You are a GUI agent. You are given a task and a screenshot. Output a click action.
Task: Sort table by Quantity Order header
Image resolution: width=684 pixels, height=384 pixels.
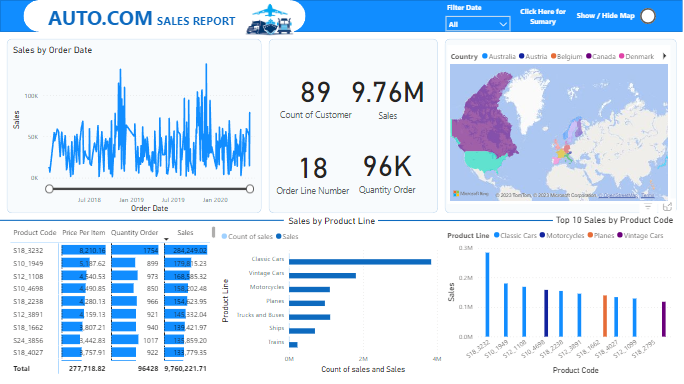134,233
